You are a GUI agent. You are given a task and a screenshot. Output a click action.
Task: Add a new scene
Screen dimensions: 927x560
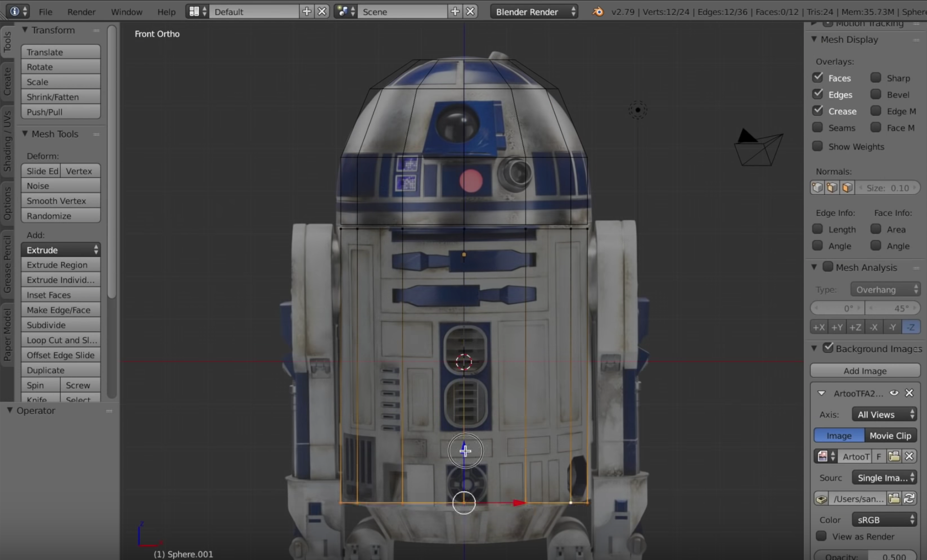[x=455, y=11]
